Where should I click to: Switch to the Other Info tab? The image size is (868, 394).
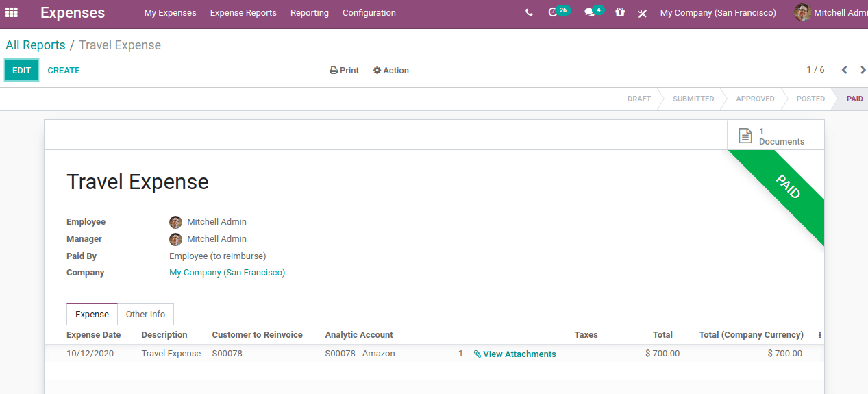[145, 314]
